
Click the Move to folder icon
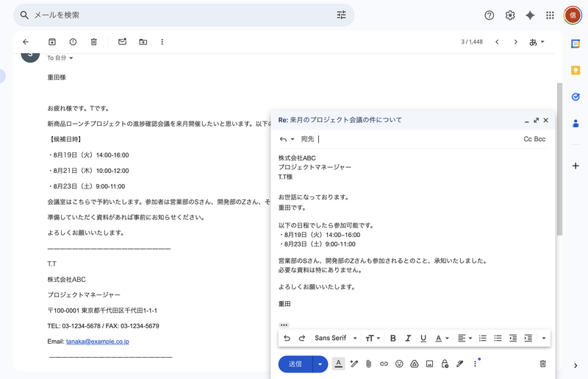pyautogui.click(x=143, y=42)
